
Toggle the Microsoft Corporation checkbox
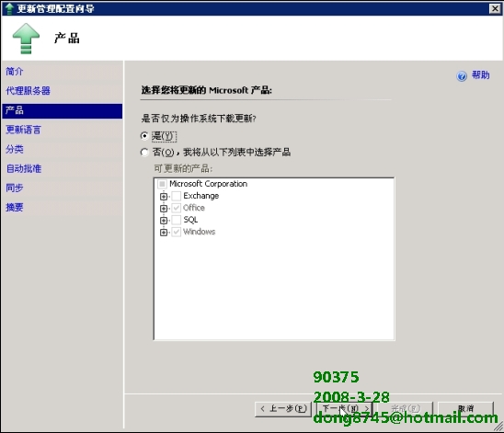162,184
